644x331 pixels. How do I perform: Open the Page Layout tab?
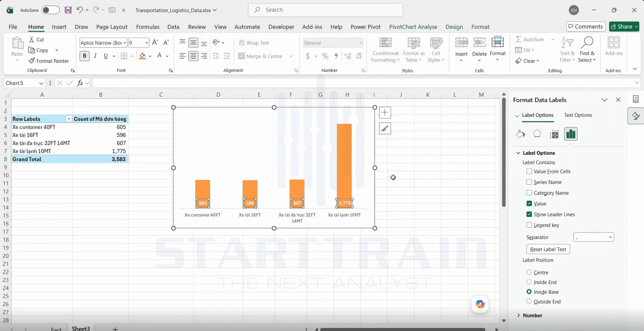click(112, 27)
